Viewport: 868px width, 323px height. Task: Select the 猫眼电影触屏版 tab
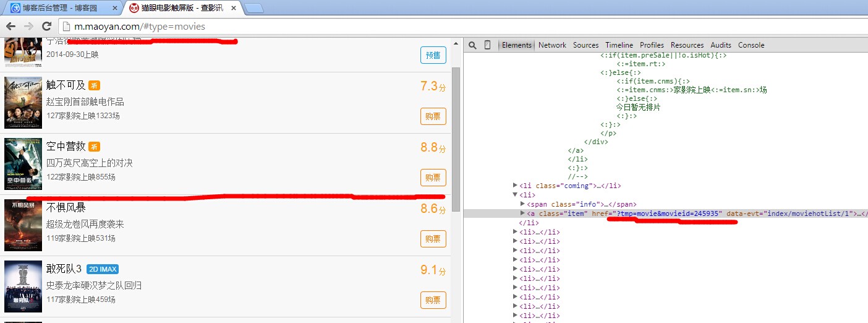click(x=182, y=8)
